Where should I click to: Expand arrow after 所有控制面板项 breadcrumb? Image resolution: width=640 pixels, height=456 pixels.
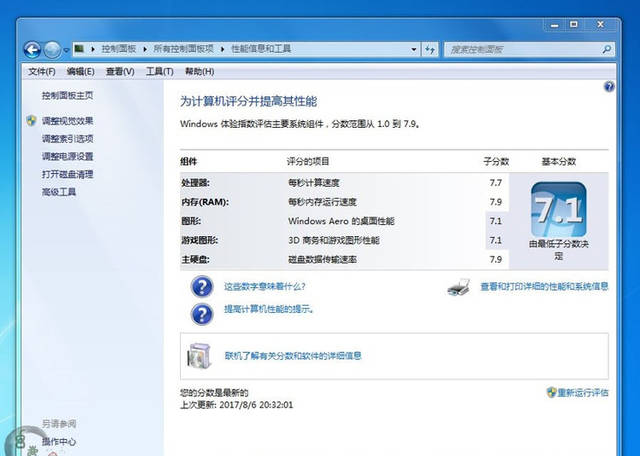[222, 49]
